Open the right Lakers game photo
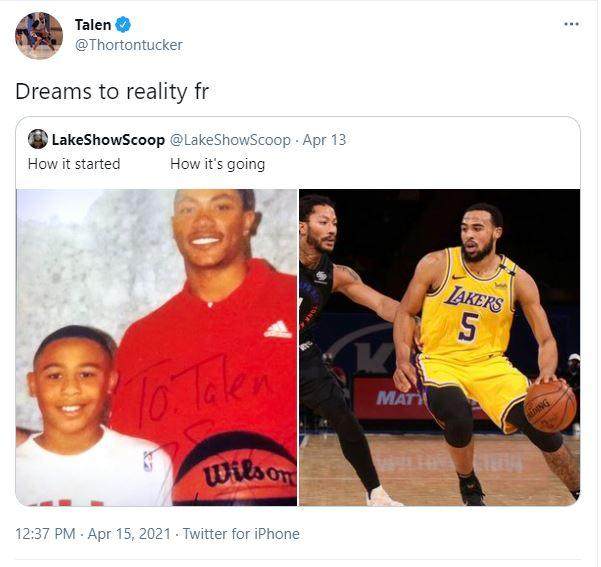 pyautogui.click(x=439, y=346)
